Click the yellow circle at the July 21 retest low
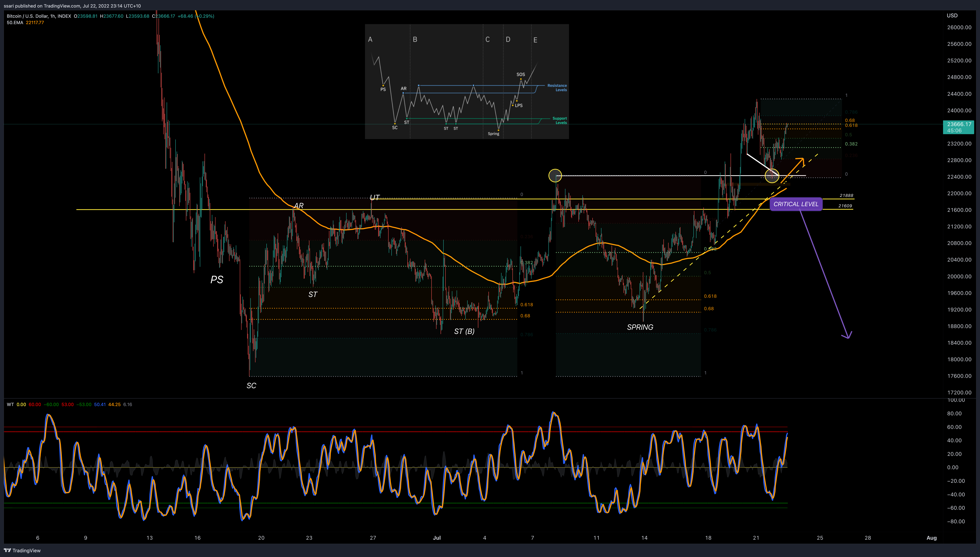 pos(772,176)
